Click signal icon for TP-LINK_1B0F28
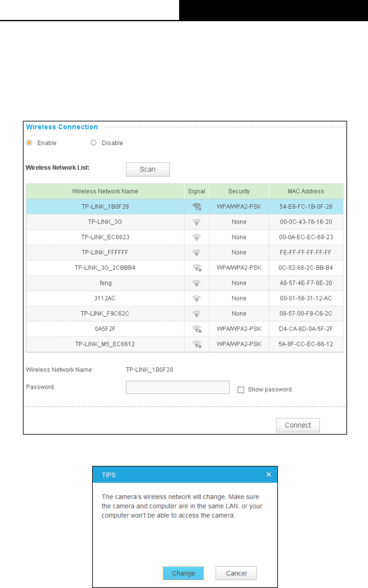 [197, 207]
